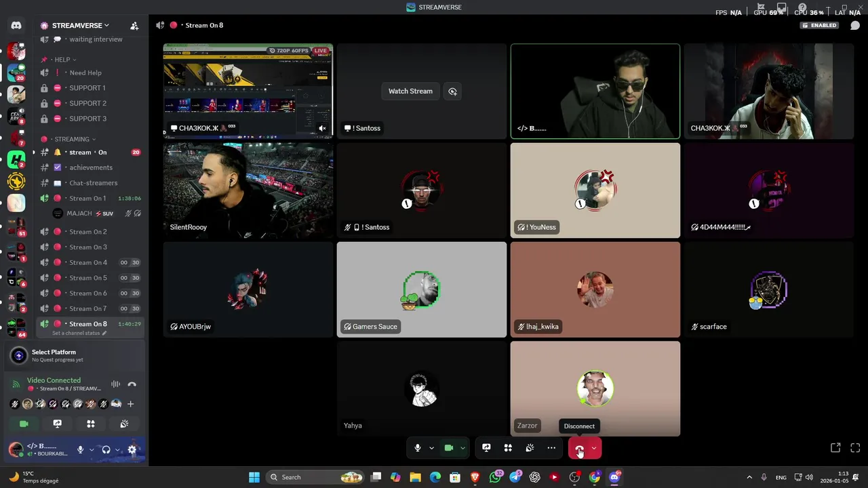Open camera options chevron in call bar
Image resolution: width=868 pixels, height=488 pixels.
coord(462,448)
